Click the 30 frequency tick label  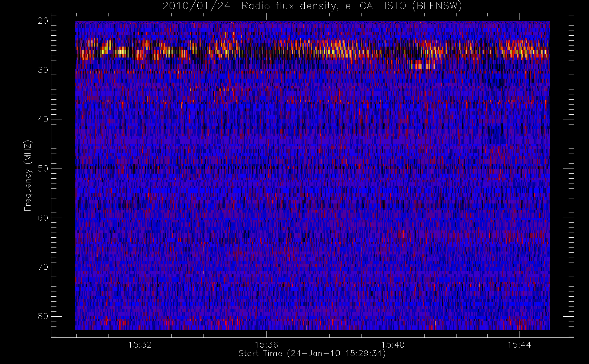click(43, 70)
